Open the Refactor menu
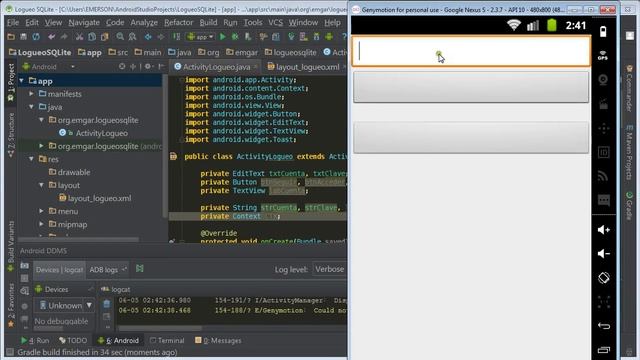 (x=178, y=22)
